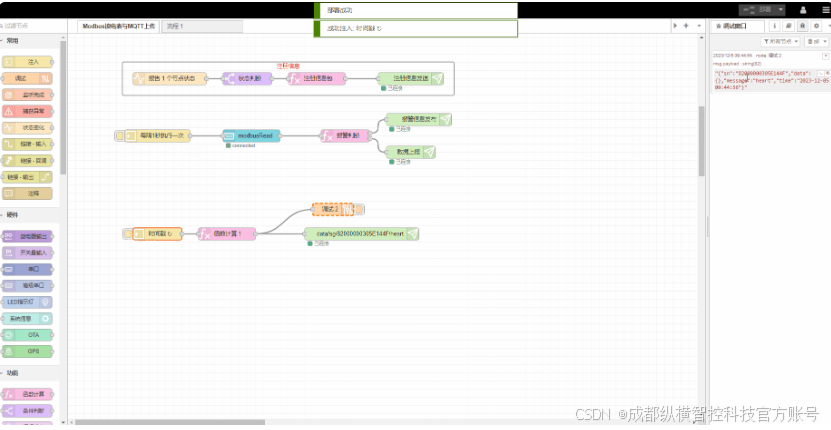Click the "connected" status under modbusRead
Screen dimensions: 831x430
tap(243, 145)
